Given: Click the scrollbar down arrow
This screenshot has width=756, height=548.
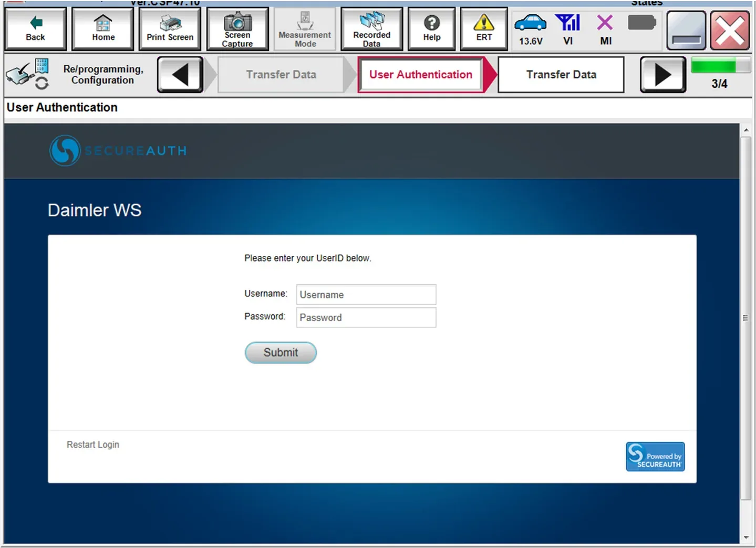Looking at the screenshot, I should [746, 537].
